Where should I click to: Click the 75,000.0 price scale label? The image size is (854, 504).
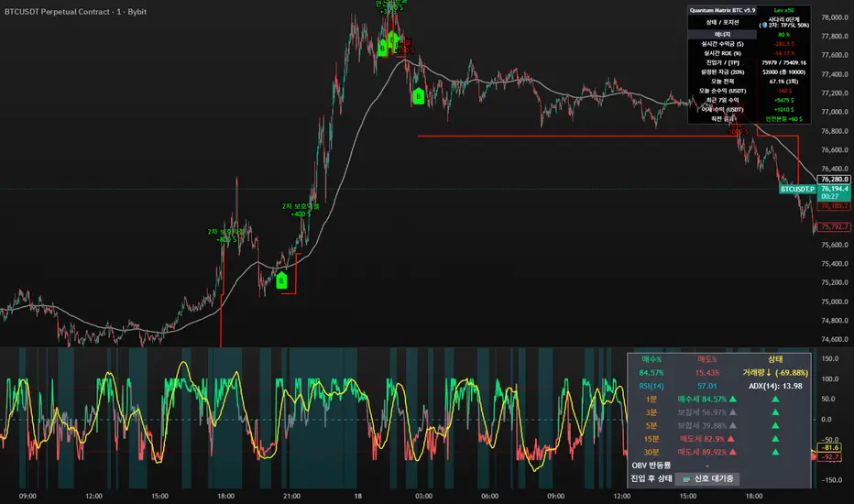click(x=835, y=301)
